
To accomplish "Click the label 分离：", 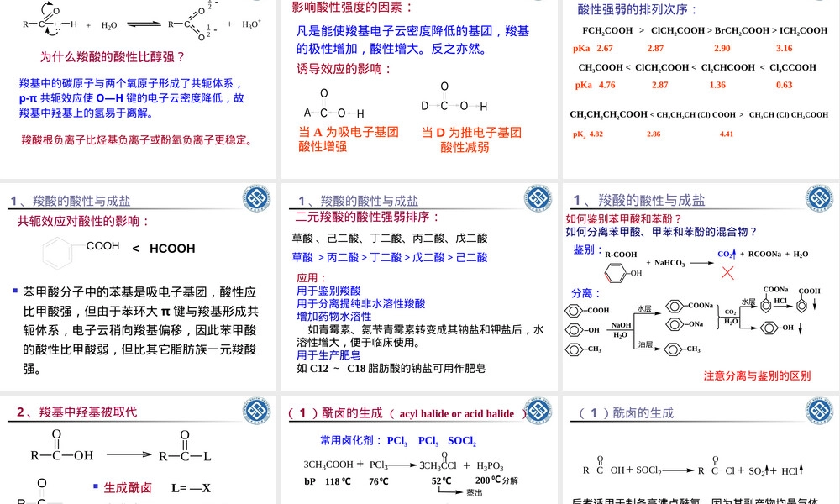I will click(586, 293).
